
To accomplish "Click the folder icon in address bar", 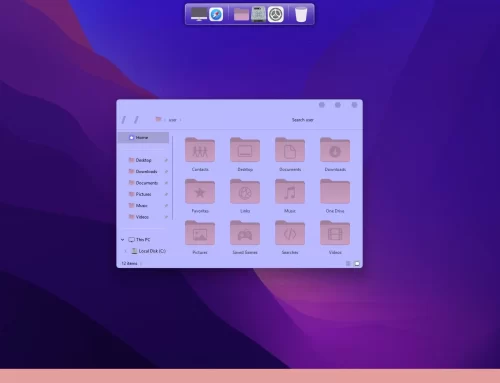I will pyautogui.click(x=158, y=119).
